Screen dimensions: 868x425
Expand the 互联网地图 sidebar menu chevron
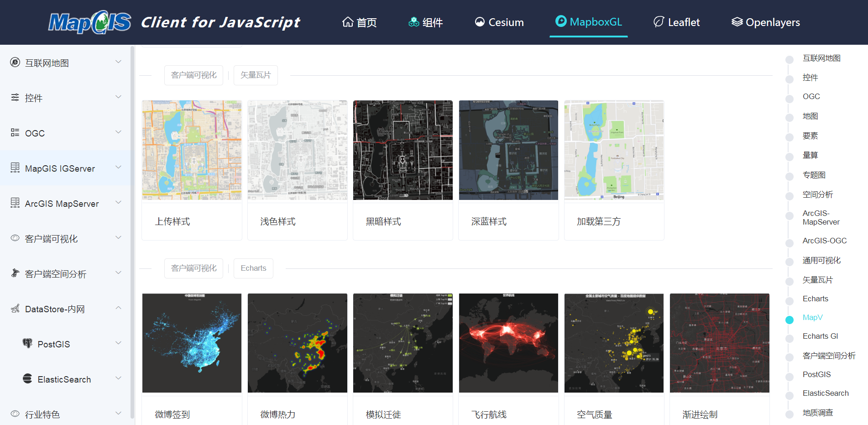coord(118,62)
